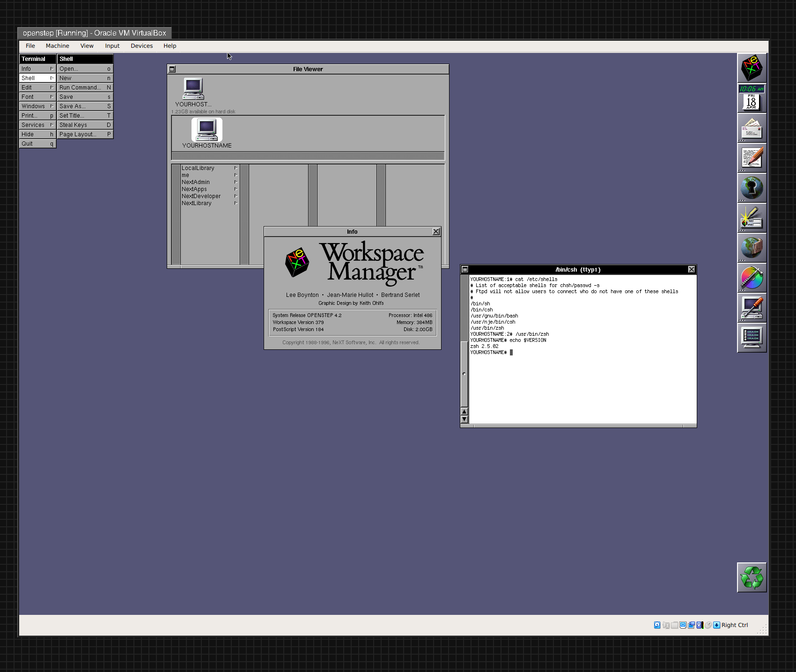Image resolution: width=796 pixels, height=672 pixels.
Task: Select NextLibrary in the File Viewer browser
Action: [x=210, y=203]
